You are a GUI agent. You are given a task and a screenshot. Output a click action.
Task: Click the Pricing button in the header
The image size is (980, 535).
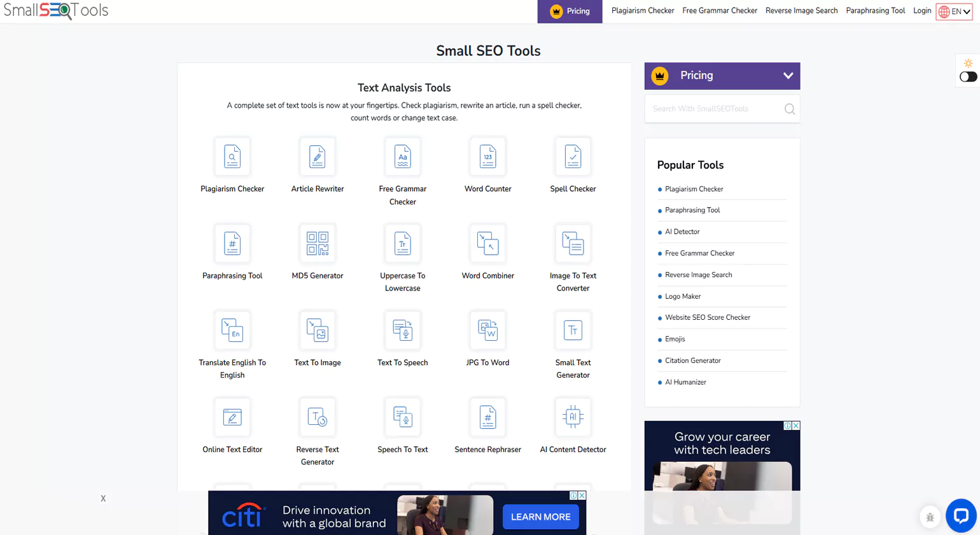pos(569,11)
